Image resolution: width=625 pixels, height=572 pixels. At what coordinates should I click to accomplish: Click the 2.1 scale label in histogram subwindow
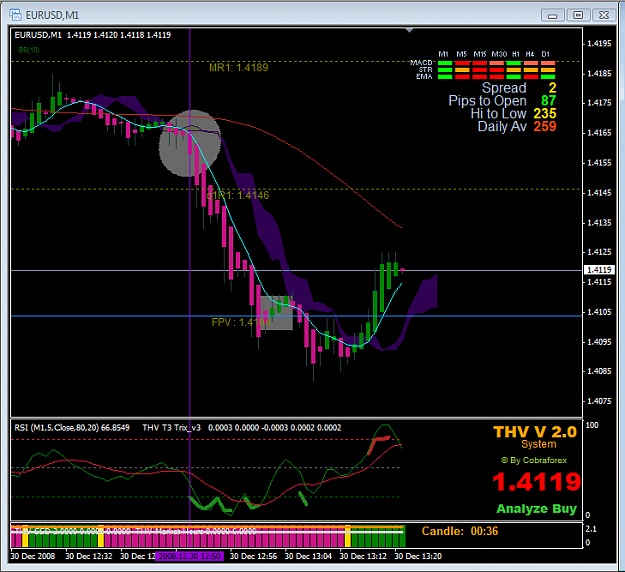[x=591, y=529]
